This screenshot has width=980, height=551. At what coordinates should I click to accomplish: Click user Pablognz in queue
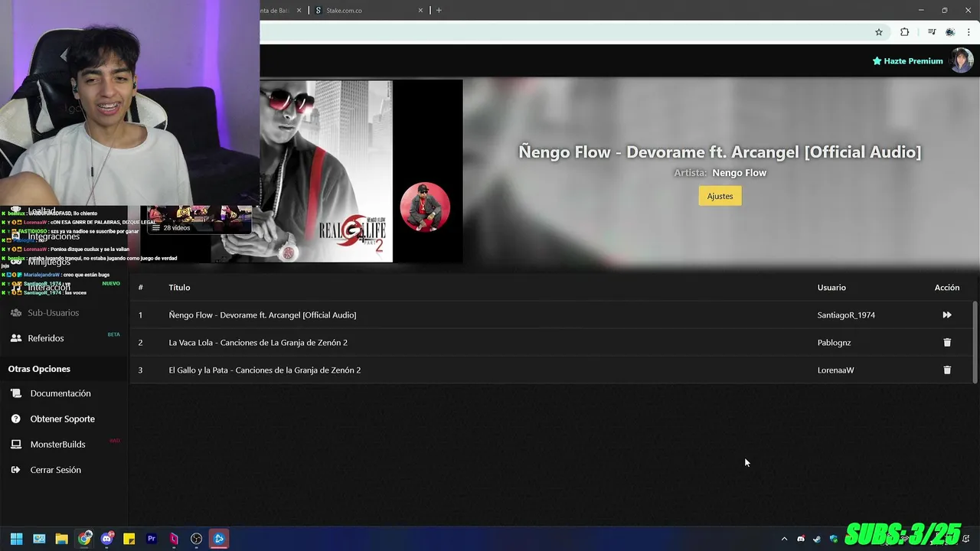click(x=834, y=342)
